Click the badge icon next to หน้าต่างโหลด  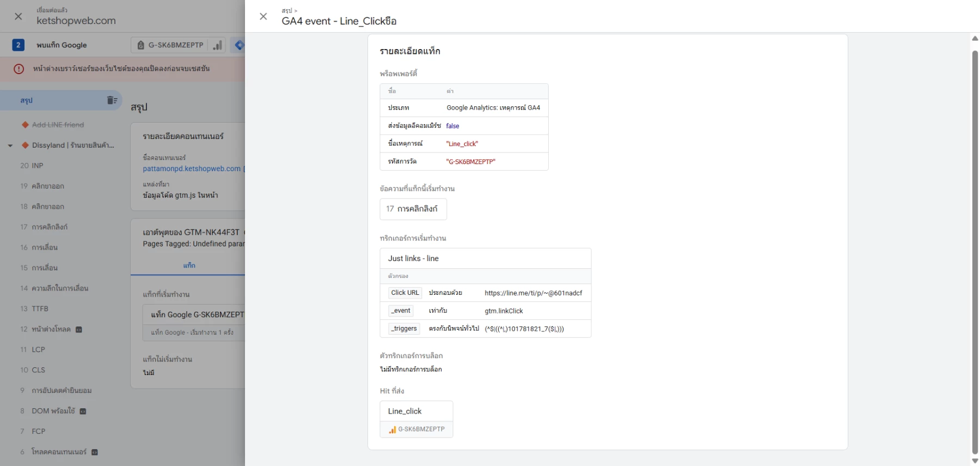point(79,330)
